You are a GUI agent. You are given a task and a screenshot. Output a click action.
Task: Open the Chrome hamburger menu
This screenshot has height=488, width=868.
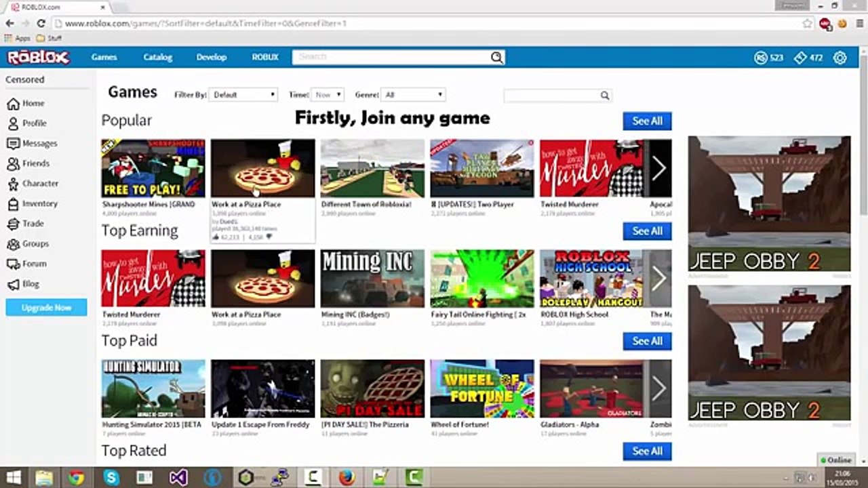click(859, 23)
